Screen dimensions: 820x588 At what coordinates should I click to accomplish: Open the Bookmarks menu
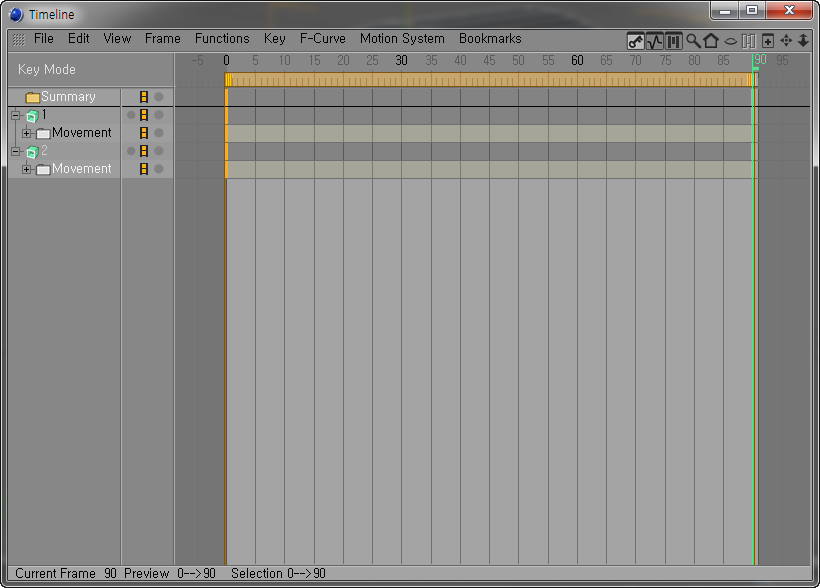click(490, 39)
